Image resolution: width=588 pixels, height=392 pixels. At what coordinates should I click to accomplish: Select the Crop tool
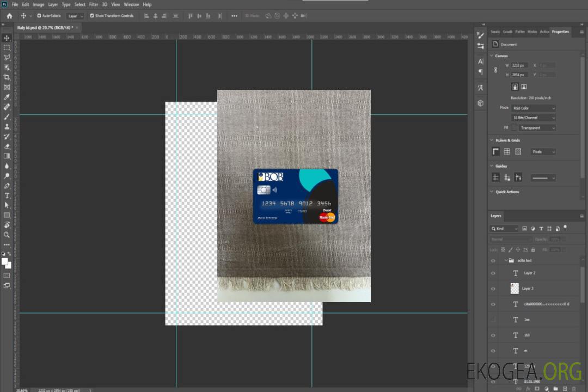(x=7, y=77)
